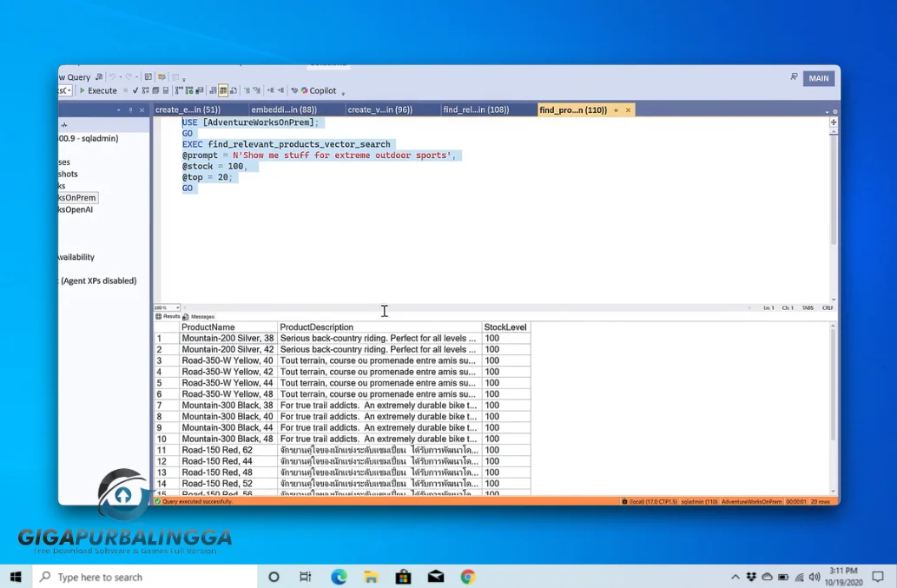
Task: Open Microsoft Edge from taskbar
Action: 339,577
